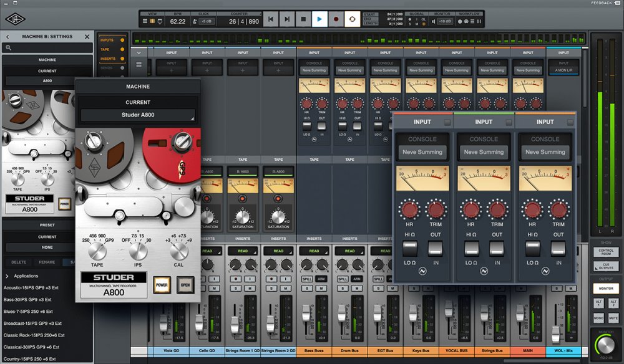Click the return-to-start transport button
The height and width of the screenshot is (364, 624).
[x=271, y=19]
